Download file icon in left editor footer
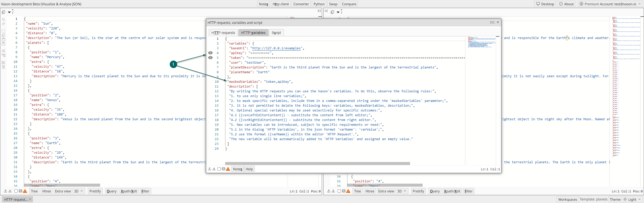 point(10,191)
